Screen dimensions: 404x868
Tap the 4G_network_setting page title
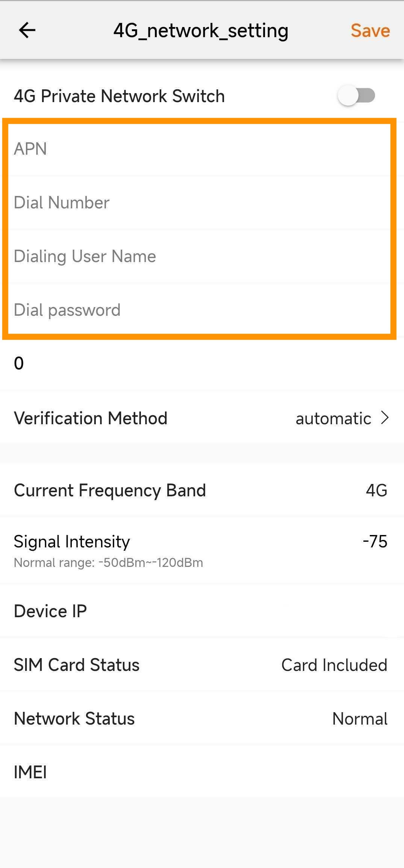(201, 30)
